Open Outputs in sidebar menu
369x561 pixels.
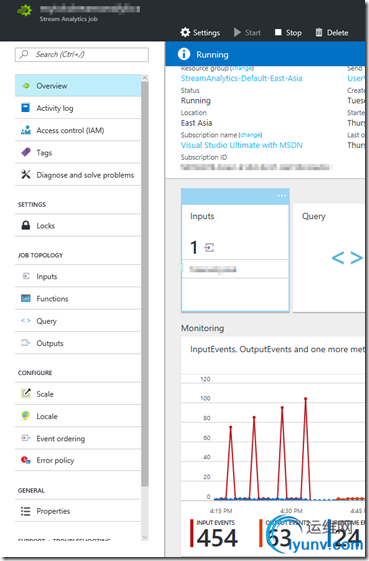(x=78, y=343)
